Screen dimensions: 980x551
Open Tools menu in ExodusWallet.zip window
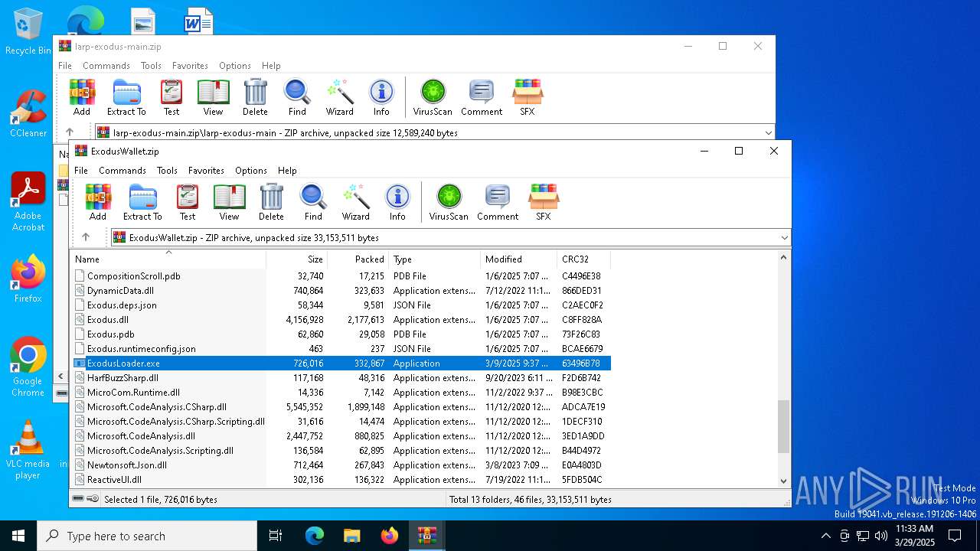pos(167,171)
